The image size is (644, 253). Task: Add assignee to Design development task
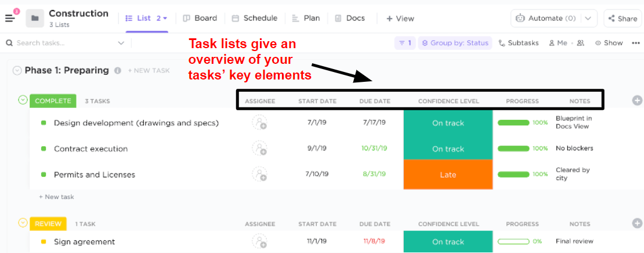click(x=259, y=123)
